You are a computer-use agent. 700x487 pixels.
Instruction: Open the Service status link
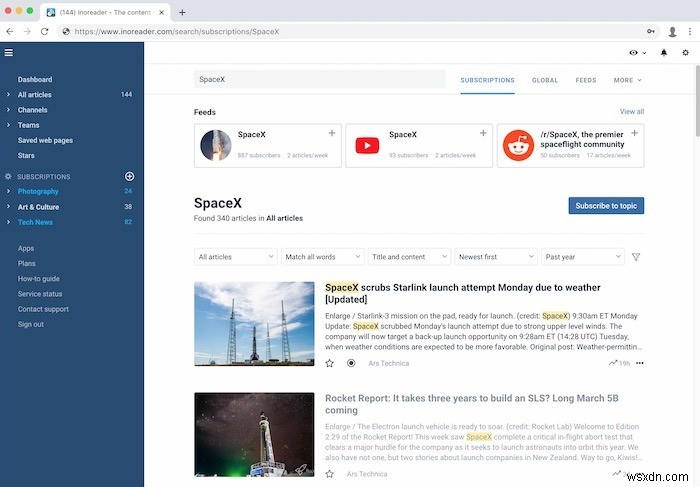[x=40, y=294]
